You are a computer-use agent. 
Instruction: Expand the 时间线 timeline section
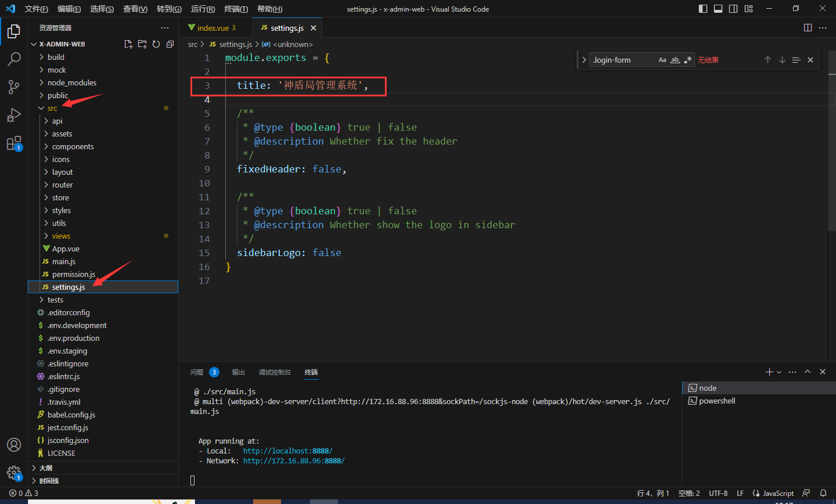[x=103, y=480]
